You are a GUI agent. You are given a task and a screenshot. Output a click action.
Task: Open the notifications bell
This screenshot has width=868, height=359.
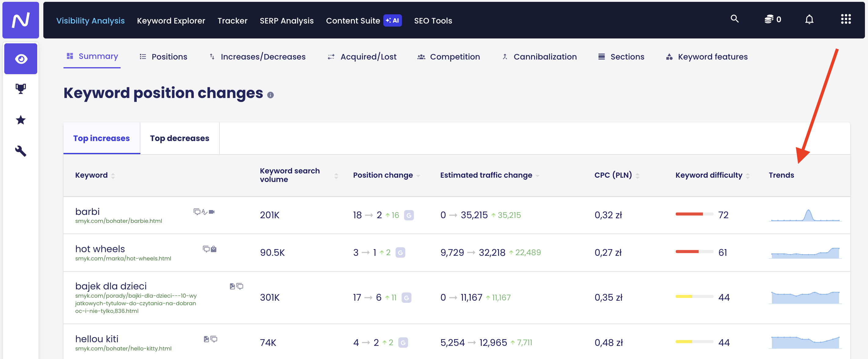coord(809,20)
